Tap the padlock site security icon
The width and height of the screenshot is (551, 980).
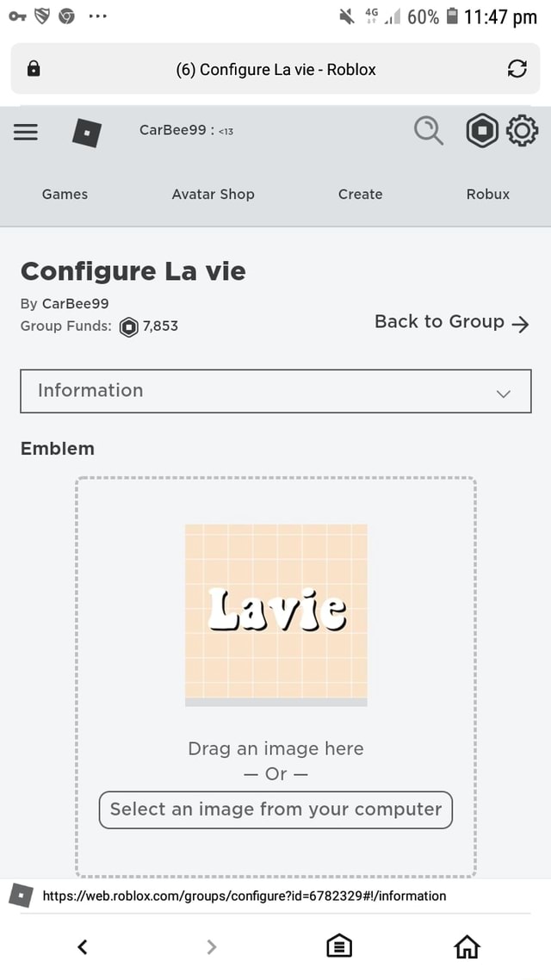point(34,69)
